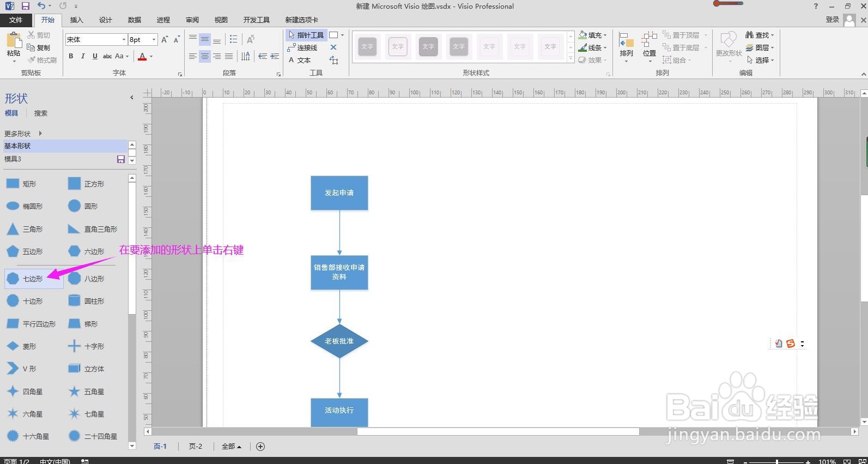Viewport: 868px width, 464px height.
Task: Click the bullet list icon
Action: (233, 39)
